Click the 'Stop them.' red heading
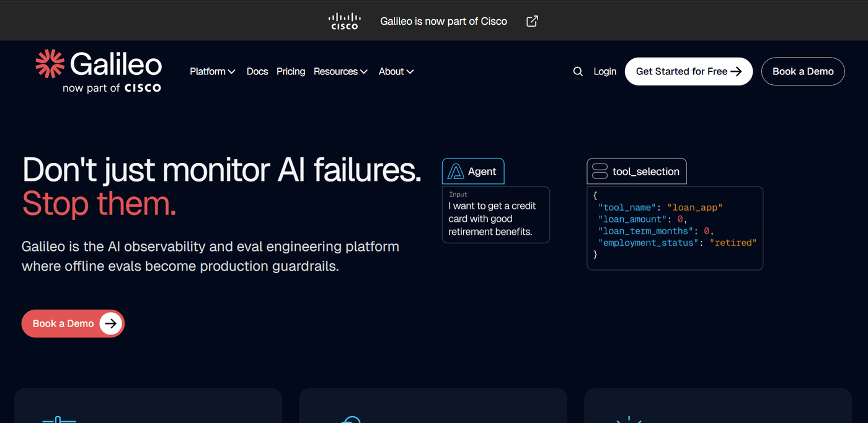The image size is (868, 423). [99, 203]
